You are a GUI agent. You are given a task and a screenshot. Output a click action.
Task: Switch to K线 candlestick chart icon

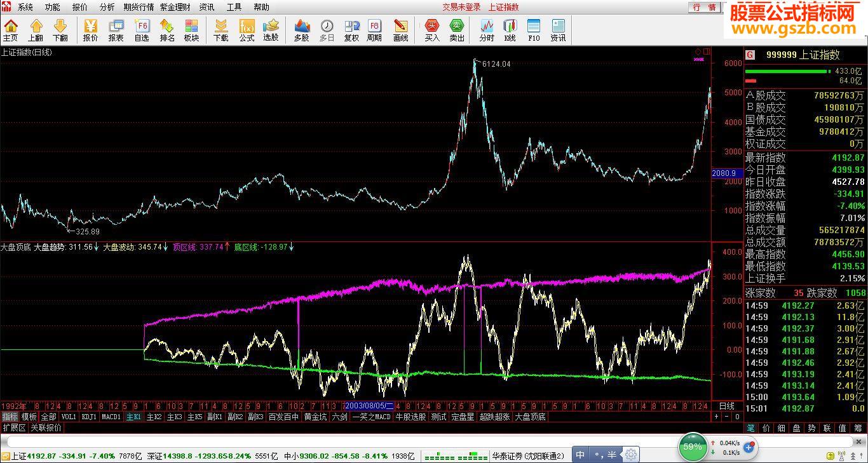tap(510, 30)
